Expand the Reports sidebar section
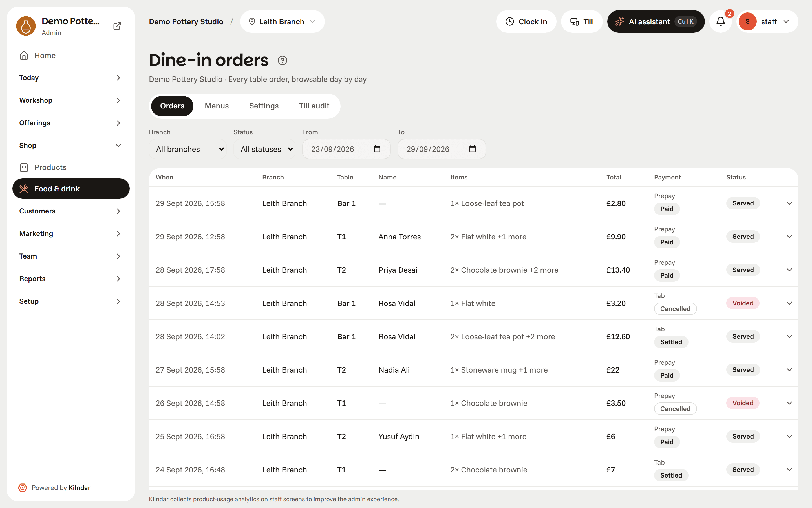This screenshot has height=508, width=812. 71,279
